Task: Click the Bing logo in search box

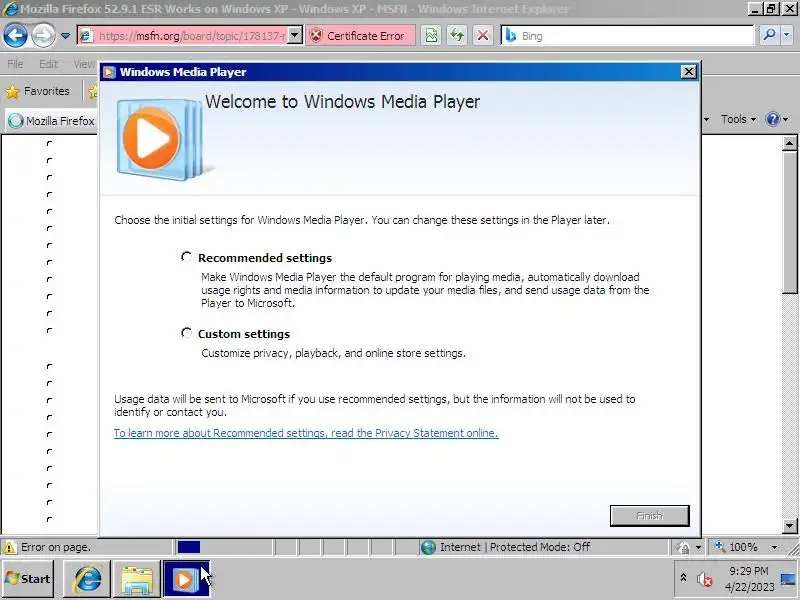Action: [511, 36]
